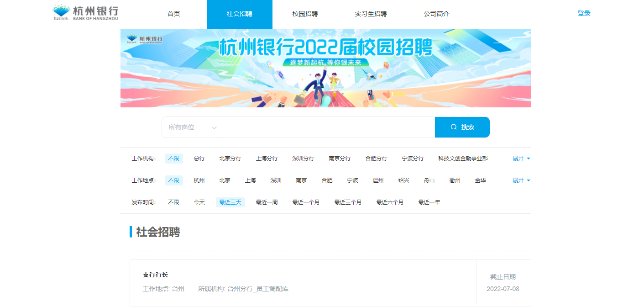Select 不限 for 发布时间
The image size is (644, 307).
[173, 202]
